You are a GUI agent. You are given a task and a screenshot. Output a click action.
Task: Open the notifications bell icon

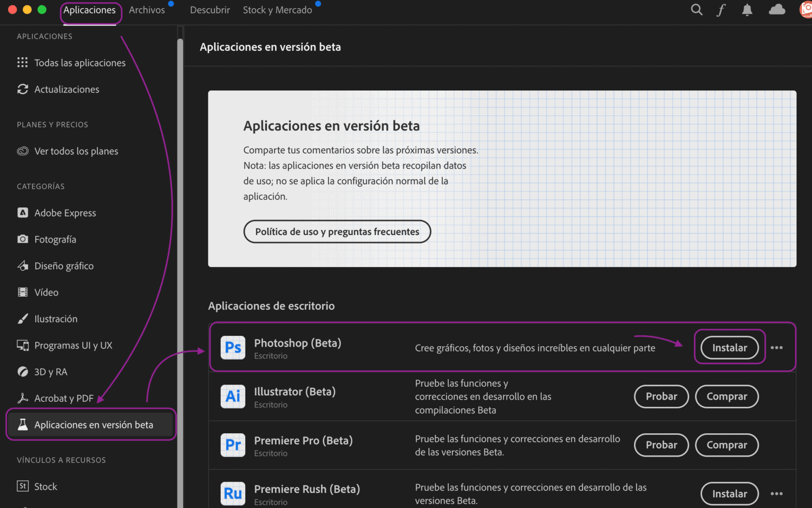click(x=747, y=10)
